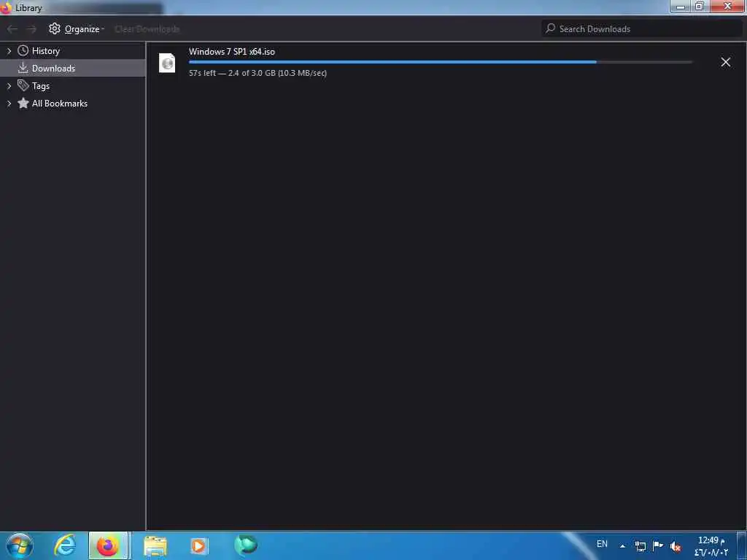747x560 pixels.
Task: Click the 57s left download status text
Action: click(258, 73)
